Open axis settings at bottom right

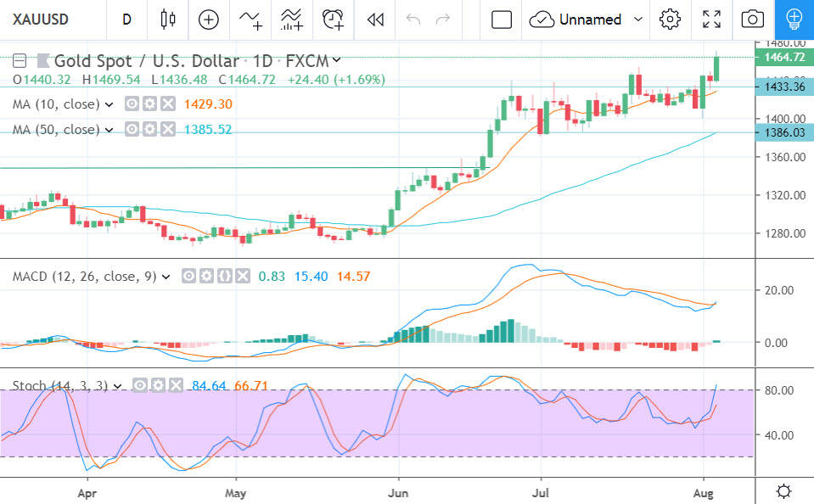coord(784,491)
